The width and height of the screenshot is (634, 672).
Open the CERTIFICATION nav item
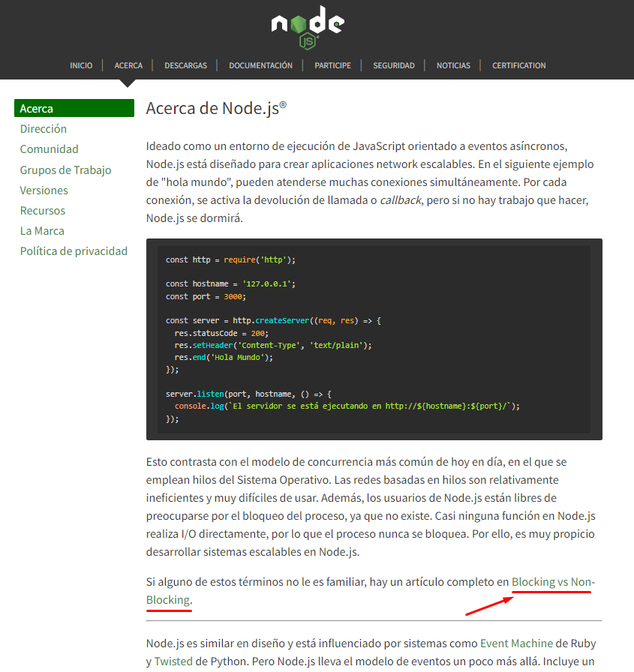click(518, 65)
